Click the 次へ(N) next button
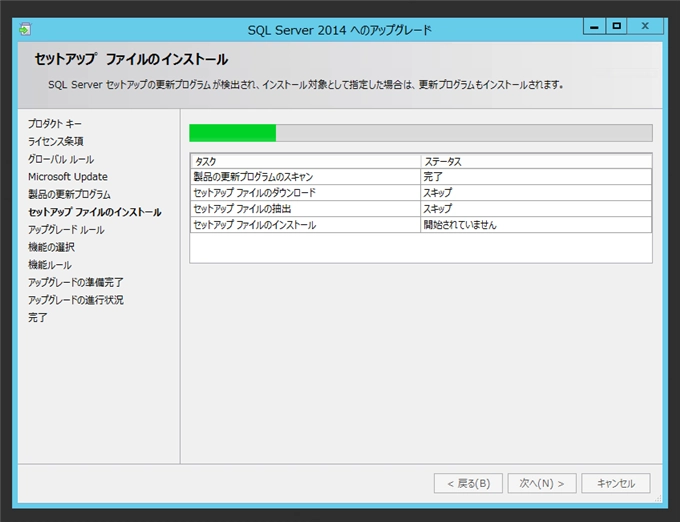680x522 pixels. pos(542,483)
